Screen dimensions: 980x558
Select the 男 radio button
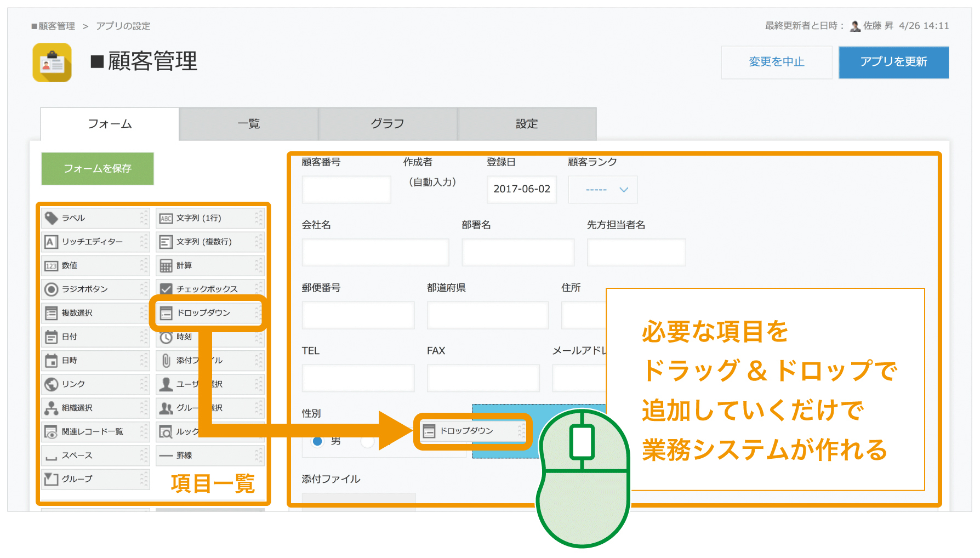point(317,441)
